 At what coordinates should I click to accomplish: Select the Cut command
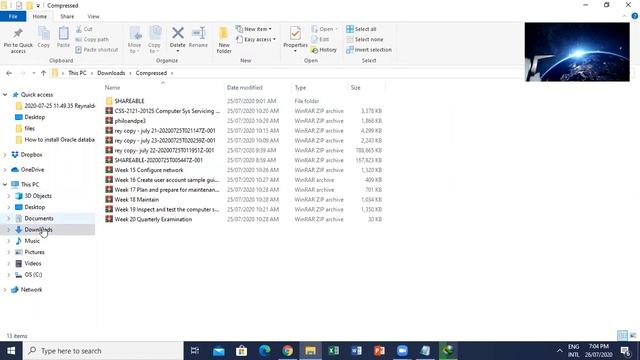[x=84, y=29]
